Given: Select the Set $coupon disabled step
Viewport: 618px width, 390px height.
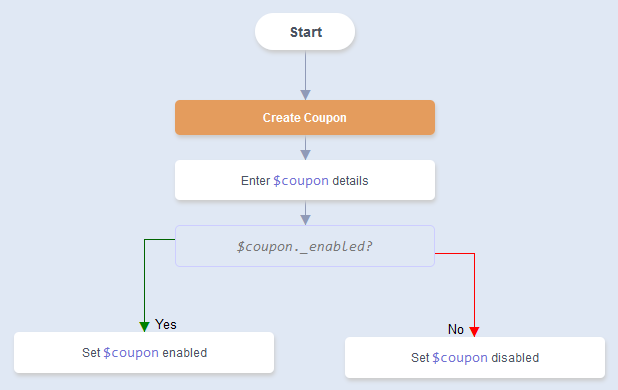Looking at the screenshot, I should pyautogui.click(x=475, y=358).
